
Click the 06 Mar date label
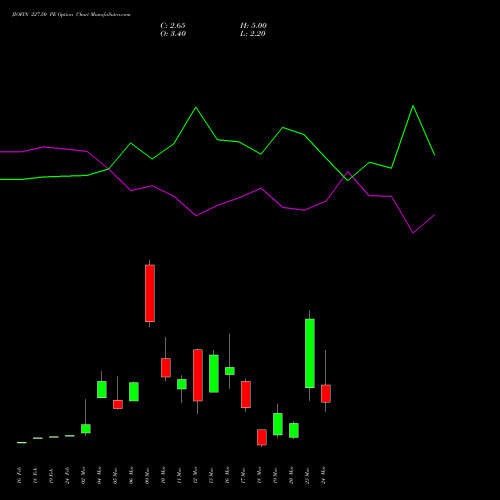pos(131,475)
